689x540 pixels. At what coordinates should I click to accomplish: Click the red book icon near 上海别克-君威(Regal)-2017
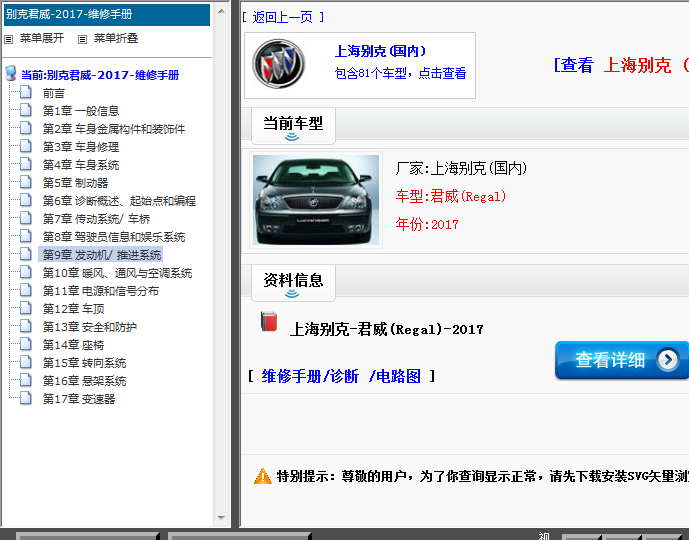(269, 322)
